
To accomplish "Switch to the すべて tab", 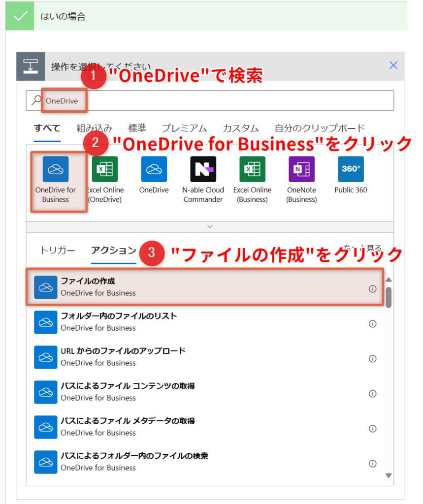I will tap(47, 128).
